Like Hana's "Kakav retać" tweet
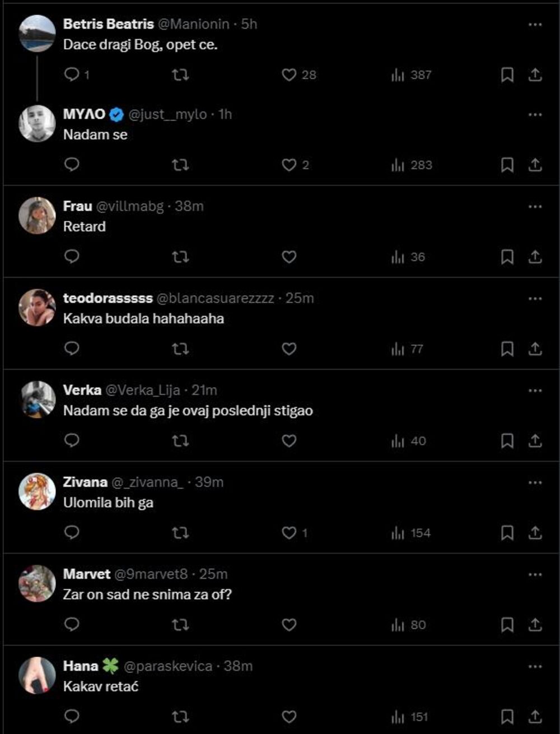560x734 pixels. point(289,717)
